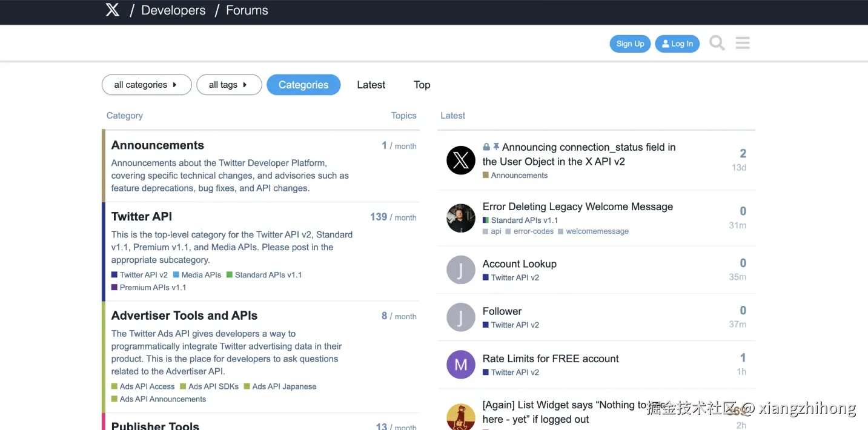
Task: Open Rate Limits for FREE account topic
Action: (551, 359)
